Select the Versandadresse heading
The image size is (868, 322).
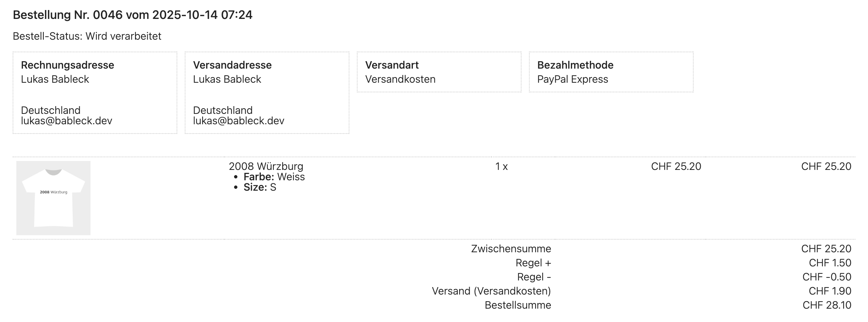point(232,65)
